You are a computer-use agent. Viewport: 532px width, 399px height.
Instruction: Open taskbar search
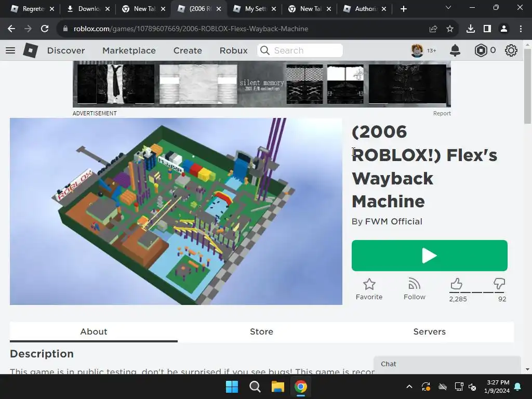click(x=255, y=387)
